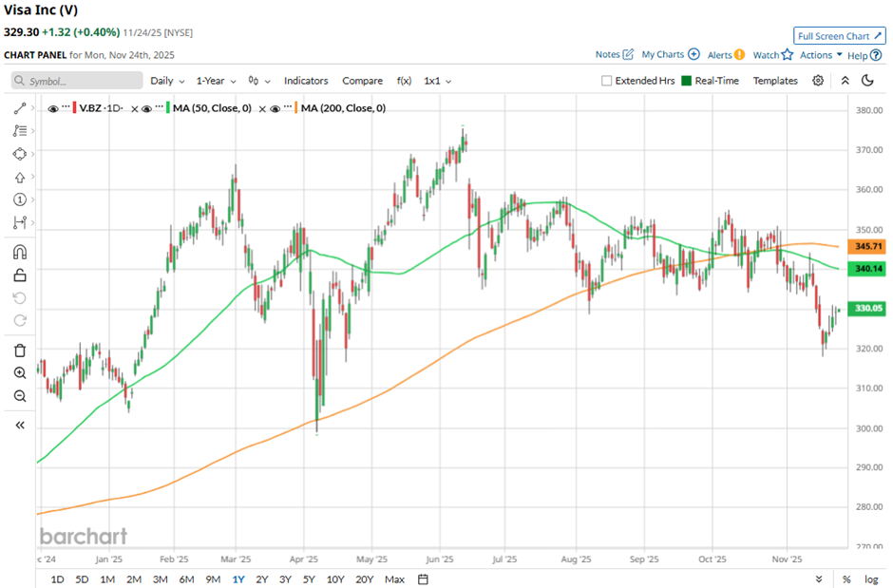Image resolution: width=893 pixels, height=588 pixels.
Task: Open chart settings gear icon
Action: [x=818, y=80]
